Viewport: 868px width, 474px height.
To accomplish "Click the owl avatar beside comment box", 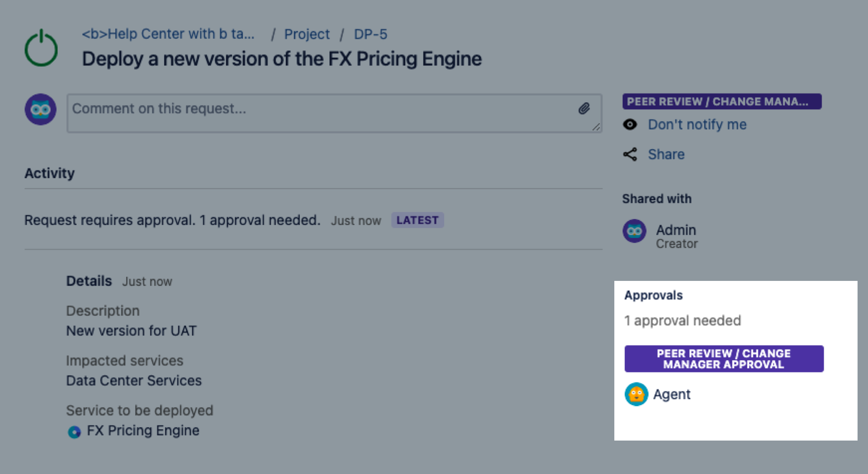I will pos(41,109).
